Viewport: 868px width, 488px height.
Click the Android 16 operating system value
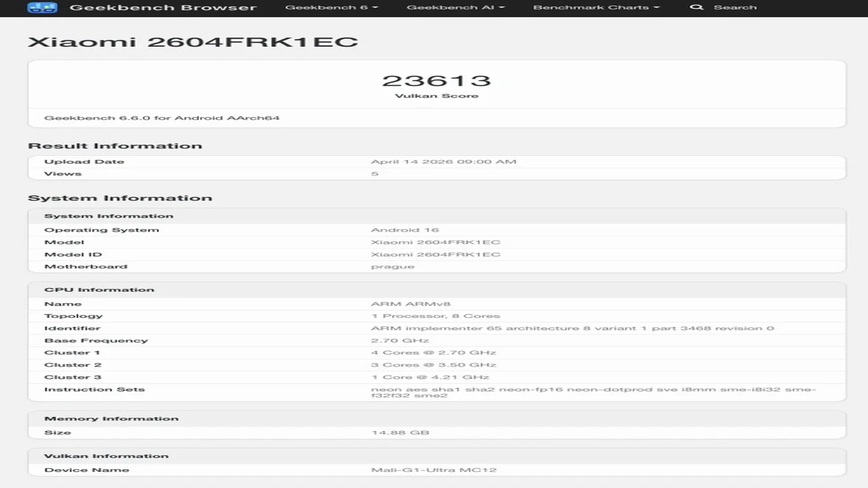(x=405, y=230)
